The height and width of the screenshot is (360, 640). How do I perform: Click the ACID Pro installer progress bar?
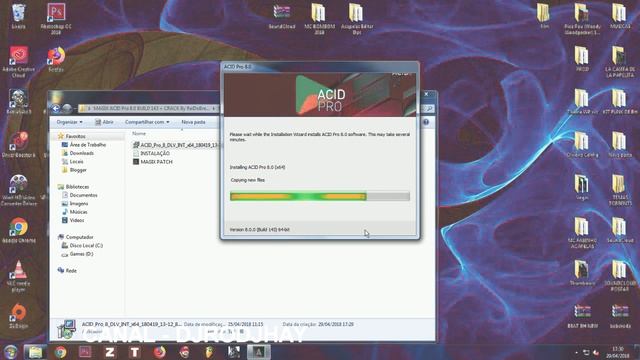[x=320, y=196]
